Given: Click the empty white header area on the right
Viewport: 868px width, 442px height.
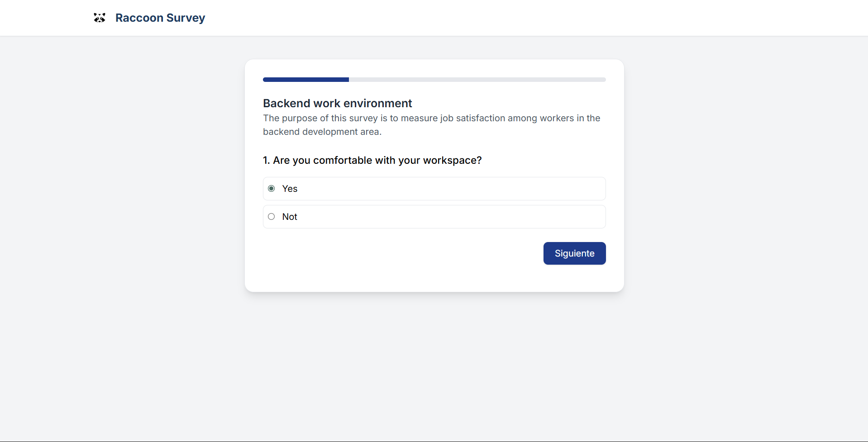Looking at the screenshot, I should click(x=588, y=18).
